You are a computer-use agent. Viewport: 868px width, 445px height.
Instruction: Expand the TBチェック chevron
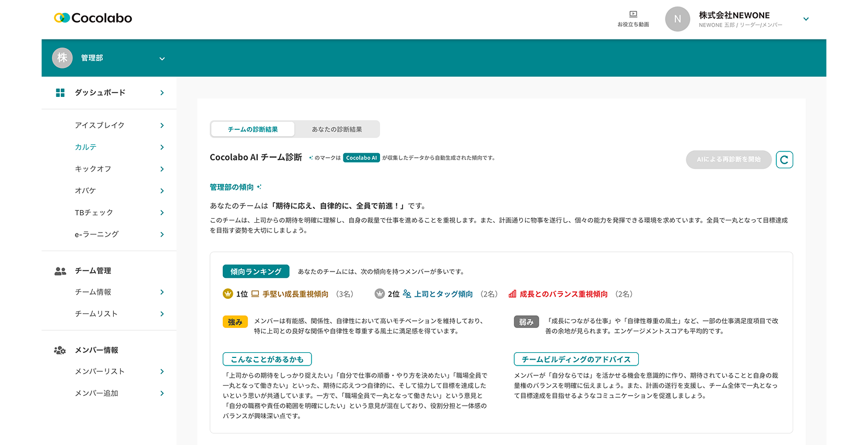click(162, 213)
